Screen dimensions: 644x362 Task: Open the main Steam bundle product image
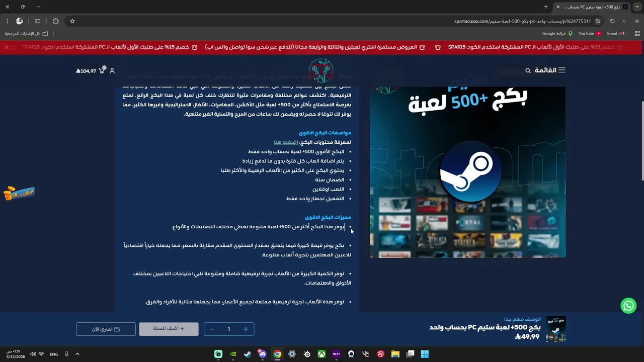click(x=468, y=172)
